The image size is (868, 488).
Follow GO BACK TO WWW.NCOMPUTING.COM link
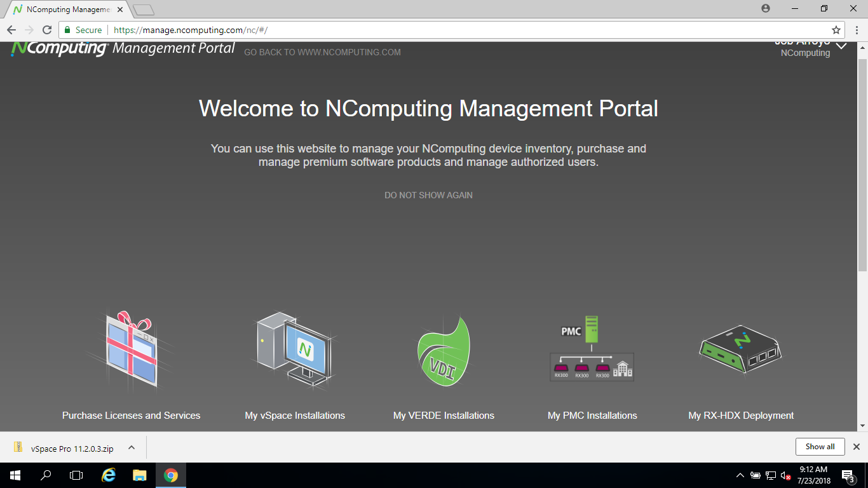[322, 52]
